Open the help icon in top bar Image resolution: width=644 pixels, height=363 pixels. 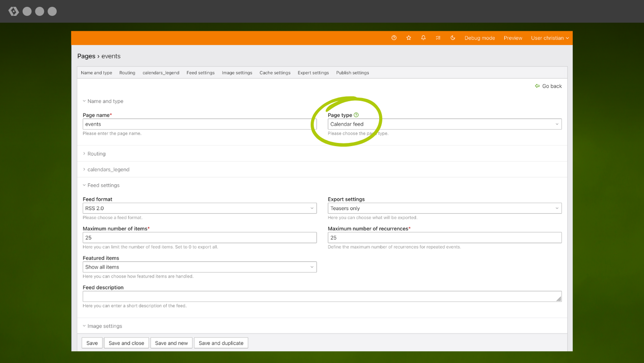(394, 38)
